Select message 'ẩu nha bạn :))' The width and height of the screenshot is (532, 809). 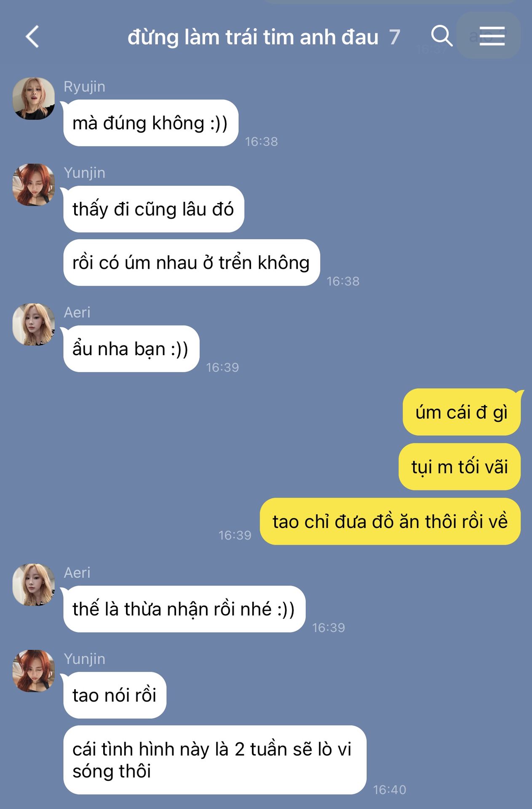click(x=131, y=349)
